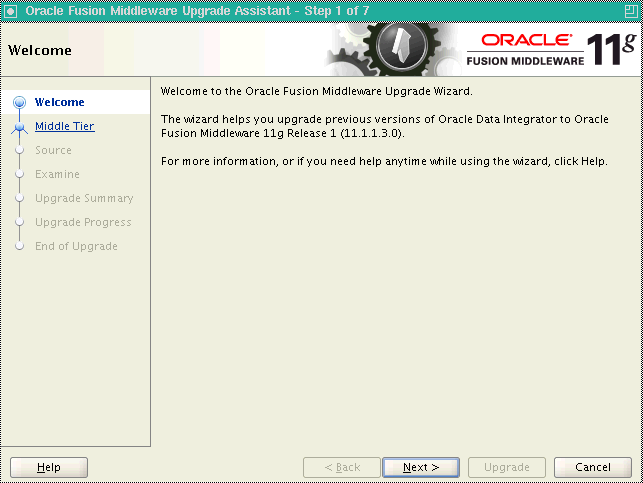This screenshot has height=483, width=643.
Task: Click the 'Welcome' page heading text
Action: click(40, 50)
